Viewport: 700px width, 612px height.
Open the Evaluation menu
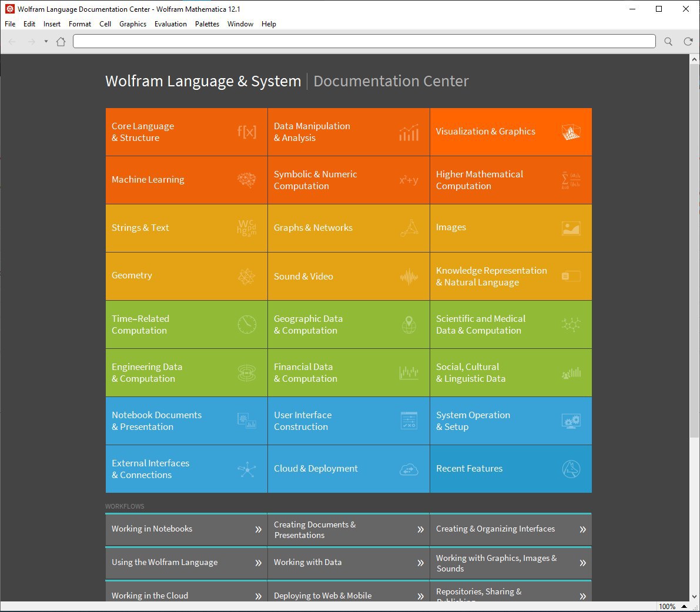(170, 24)
